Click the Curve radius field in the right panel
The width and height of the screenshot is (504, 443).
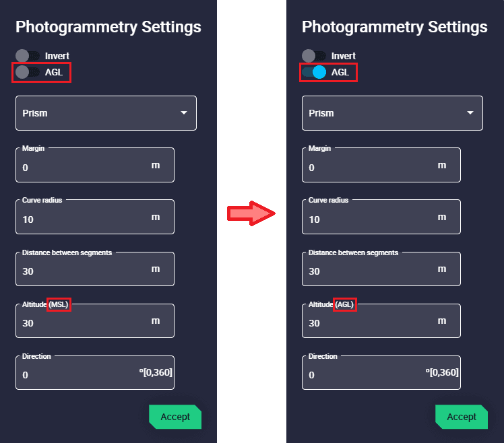(x=371, y=219)
